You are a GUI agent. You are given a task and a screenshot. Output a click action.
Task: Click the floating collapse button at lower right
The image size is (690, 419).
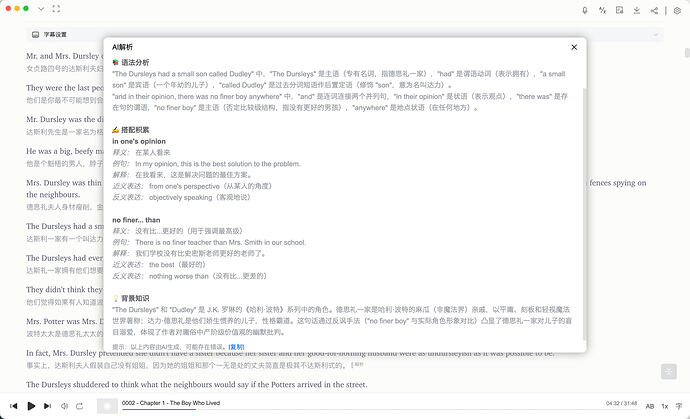click(x=668, y=371)
